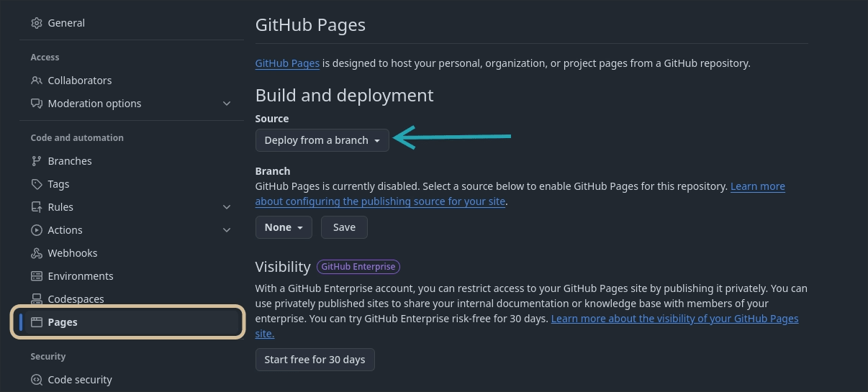
Task: Click the Access section header
Action: [45, 58]
